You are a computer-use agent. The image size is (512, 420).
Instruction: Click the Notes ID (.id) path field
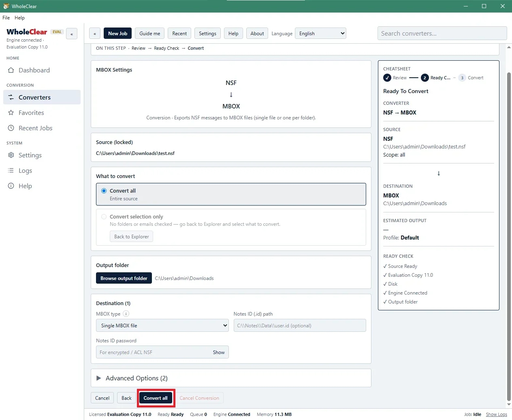coord(300,325)
